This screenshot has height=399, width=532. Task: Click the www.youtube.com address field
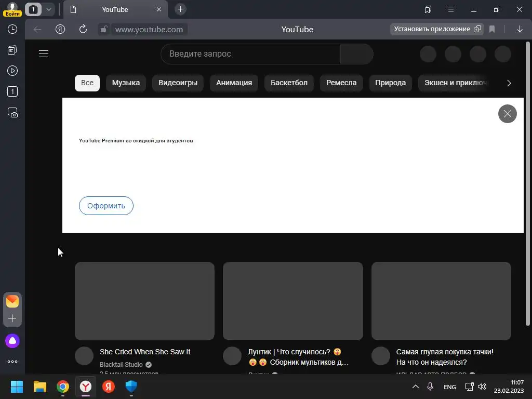[x=149, y=30]
